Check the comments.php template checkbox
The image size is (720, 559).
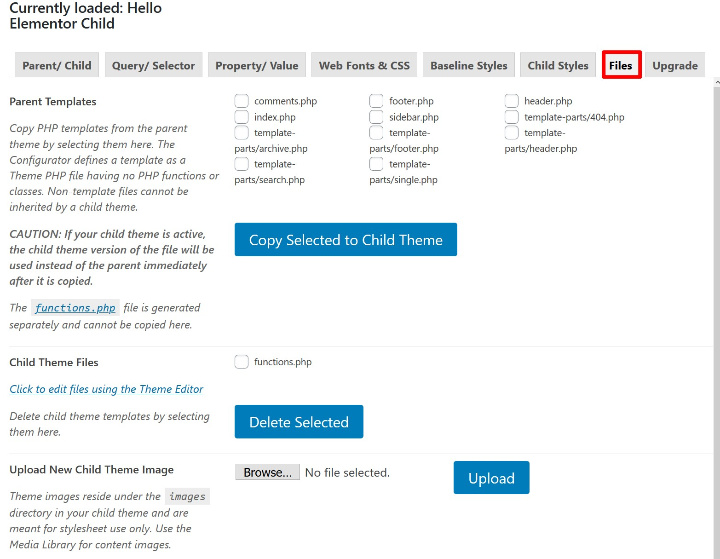click(x=242, y=101)
